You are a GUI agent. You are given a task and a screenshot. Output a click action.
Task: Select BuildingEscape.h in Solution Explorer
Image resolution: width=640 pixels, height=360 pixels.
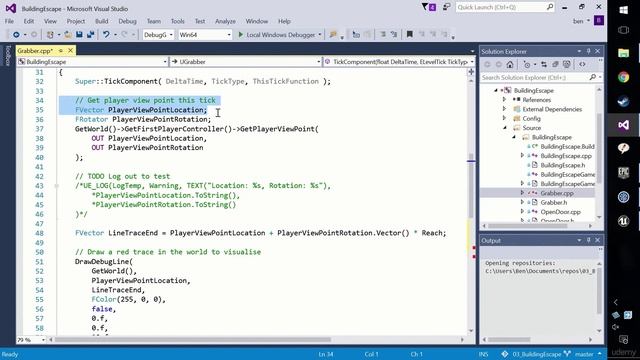[x=562, y=165]
